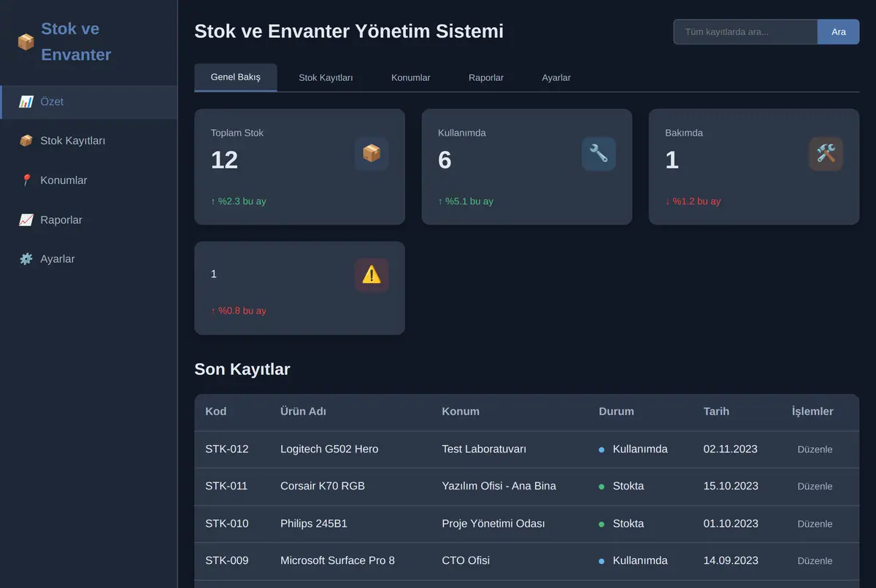Click the Konum column header
This screenshot has height=588, width=876.
pyautogui.click(x=461, y=411)
